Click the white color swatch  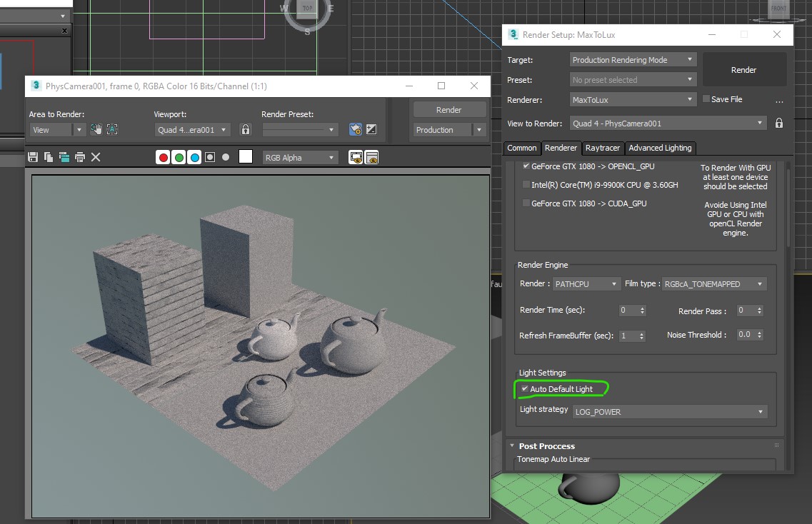click(246, 157)
